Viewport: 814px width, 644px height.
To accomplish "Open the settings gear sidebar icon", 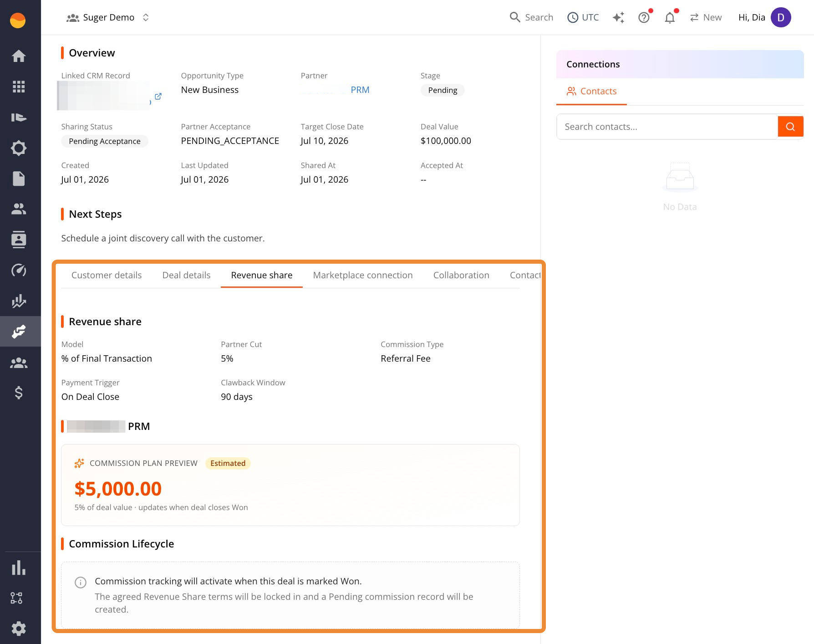I will coord(19,629).
